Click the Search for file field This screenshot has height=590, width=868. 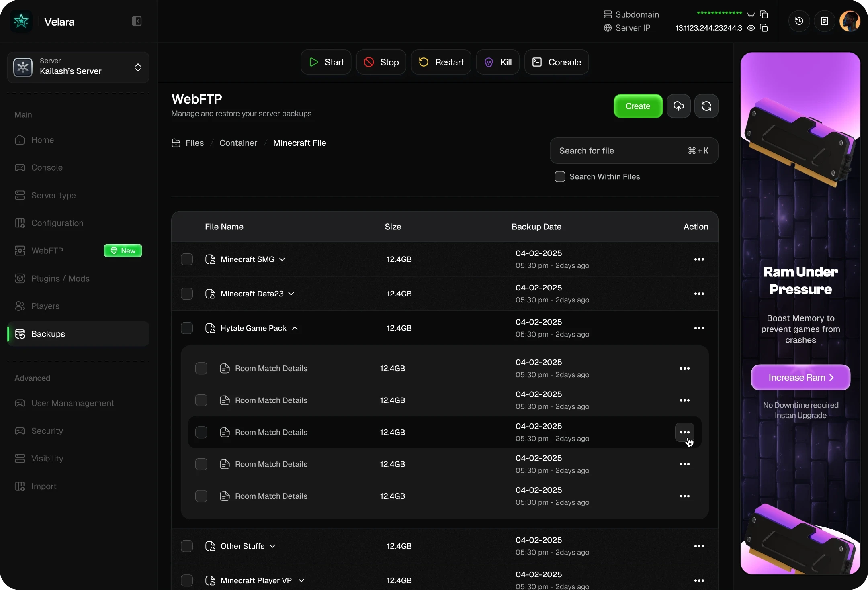click(634, 151)
